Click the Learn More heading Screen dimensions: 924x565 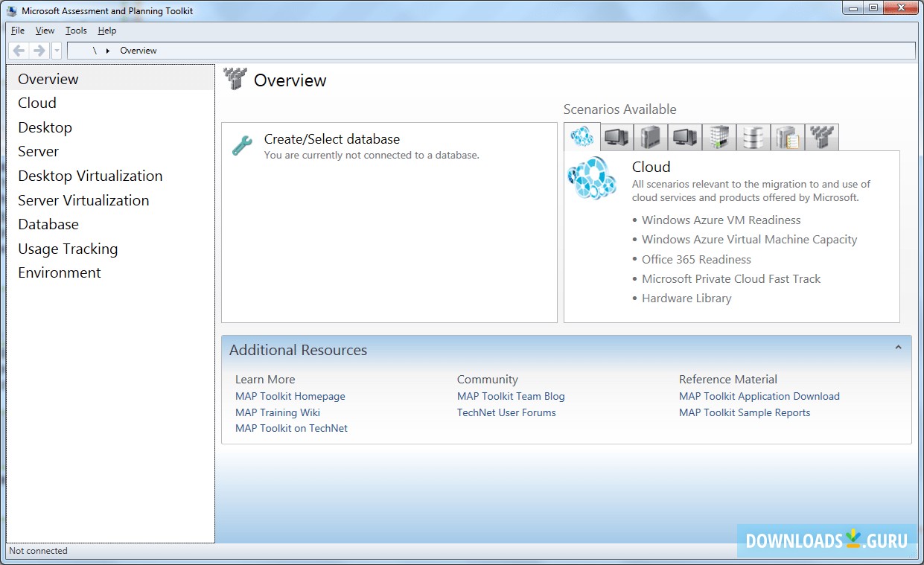point(265,379)
